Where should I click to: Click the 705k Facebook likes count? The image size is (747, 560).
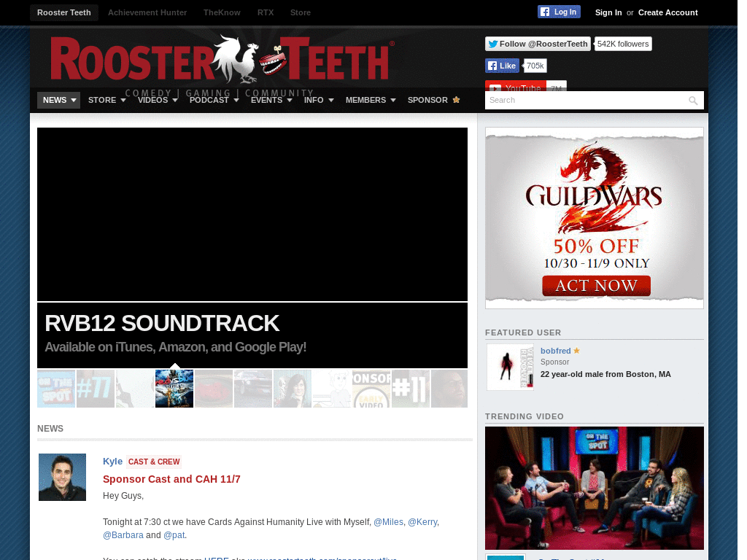point(535,66)
